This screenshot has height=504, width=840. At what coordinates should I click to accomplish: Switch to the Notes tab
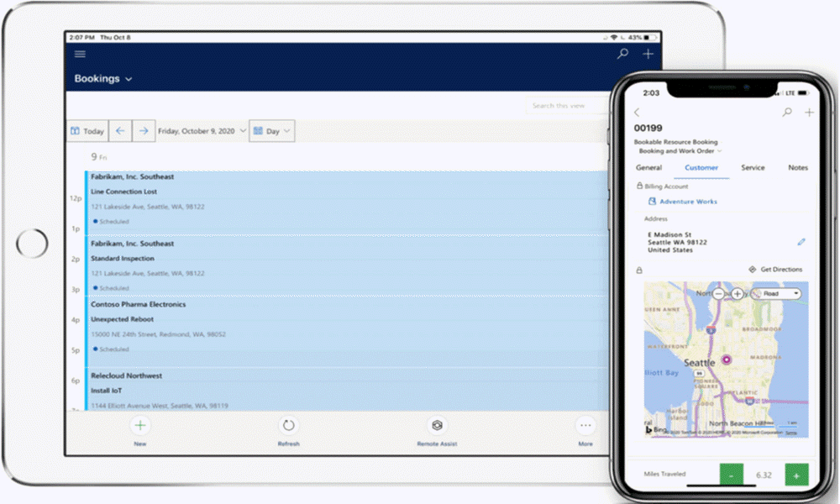797,167
